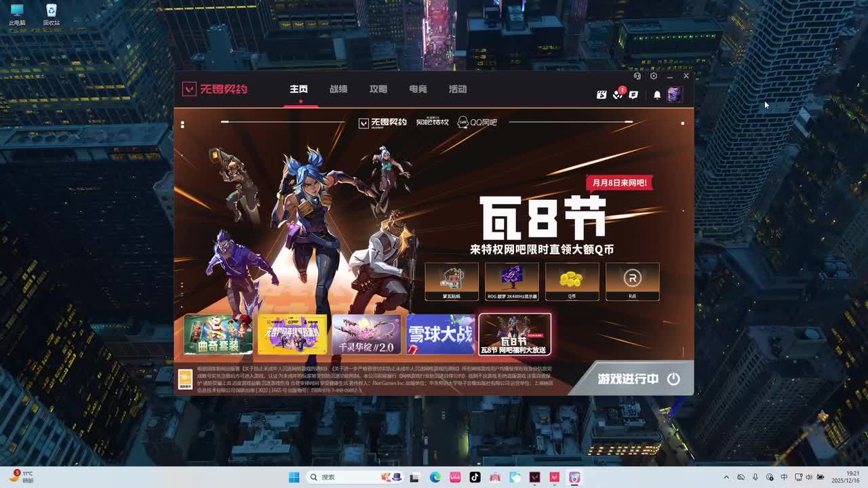Image resolution: width=868 pixels, height=488 pixels.
Task: Open the 回收站 recycle bin icon
Action: pyautogui.click(x=51, y=15)
